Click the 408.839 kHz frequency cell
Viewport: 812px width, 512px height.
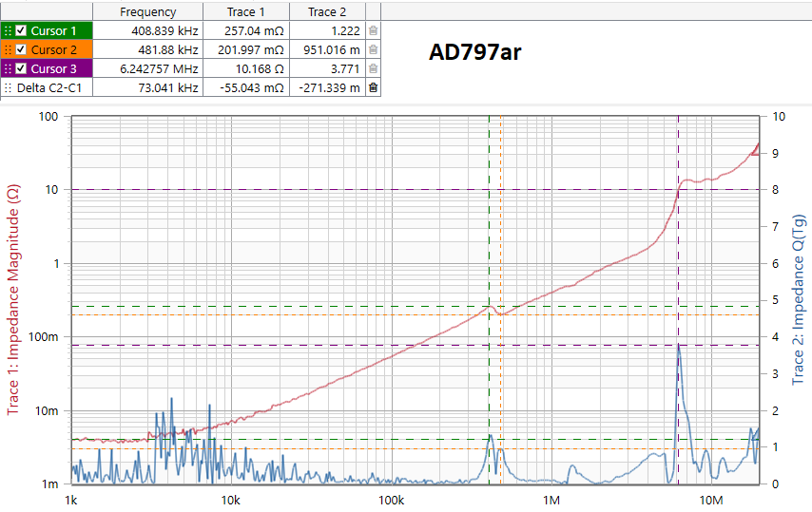click(x=148, y=31)
